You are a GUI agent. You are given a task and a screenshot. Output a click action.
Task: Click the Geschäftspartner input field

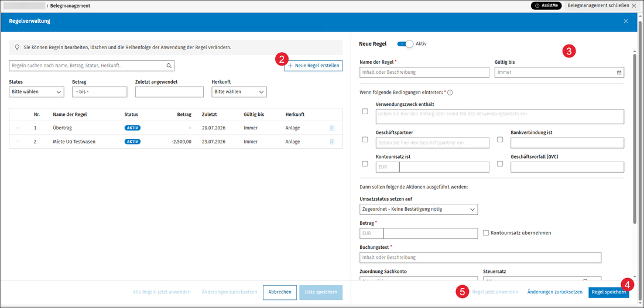(433, 143)
